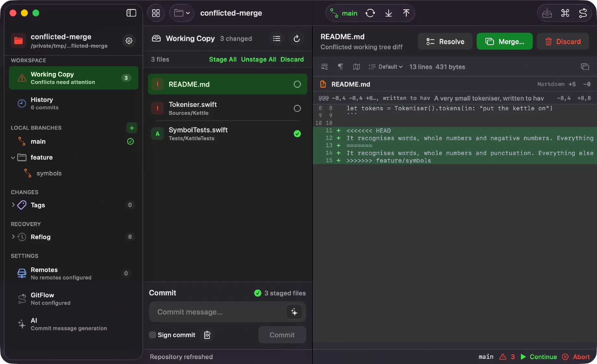Click Continue in status bar

click(539, 357)
